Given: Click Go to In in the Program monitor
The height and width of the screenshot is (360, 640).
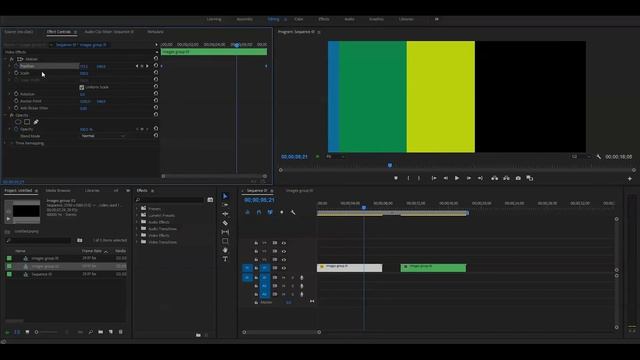Looking at the screenshot, I should [x=434, y=178].
